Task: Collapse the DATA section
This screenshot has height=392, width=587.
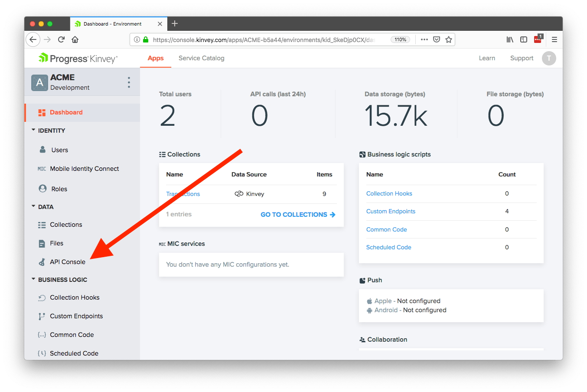Action: 34,206
